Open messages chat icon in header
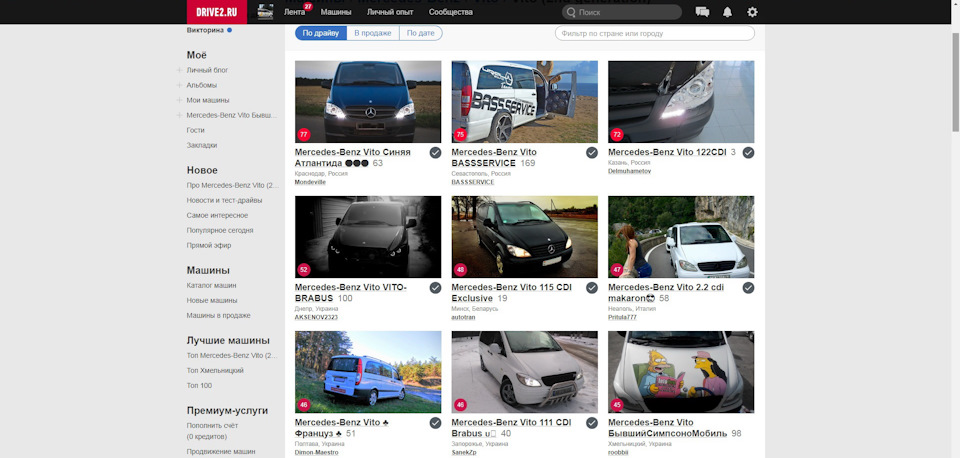960x458 pixels. (702, 12)
